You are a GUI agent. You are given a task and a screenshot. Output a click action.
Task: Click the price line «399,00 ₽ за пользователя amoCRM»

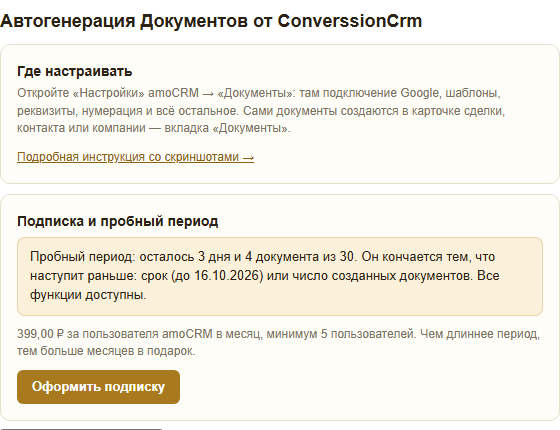[279, 342]
